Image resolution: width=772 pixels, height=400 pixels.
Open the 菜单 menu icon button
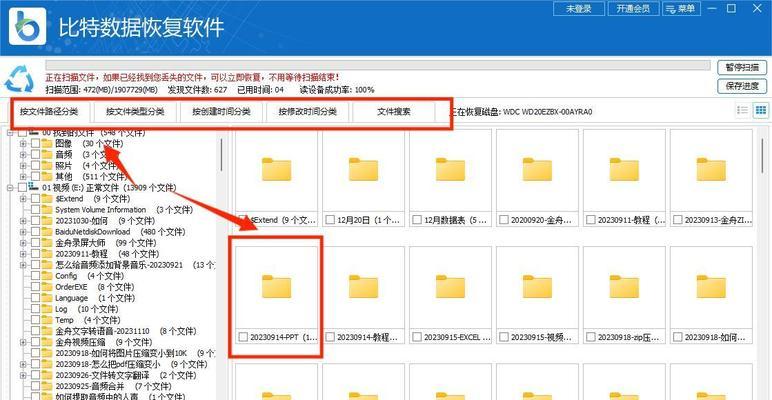tap(680, 8)
